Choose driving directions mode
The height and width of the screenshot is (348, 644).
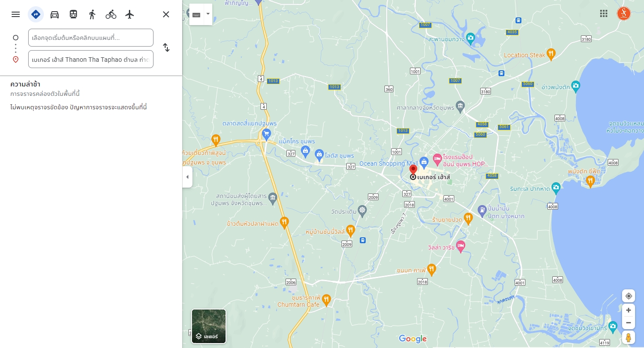[55, 14]
